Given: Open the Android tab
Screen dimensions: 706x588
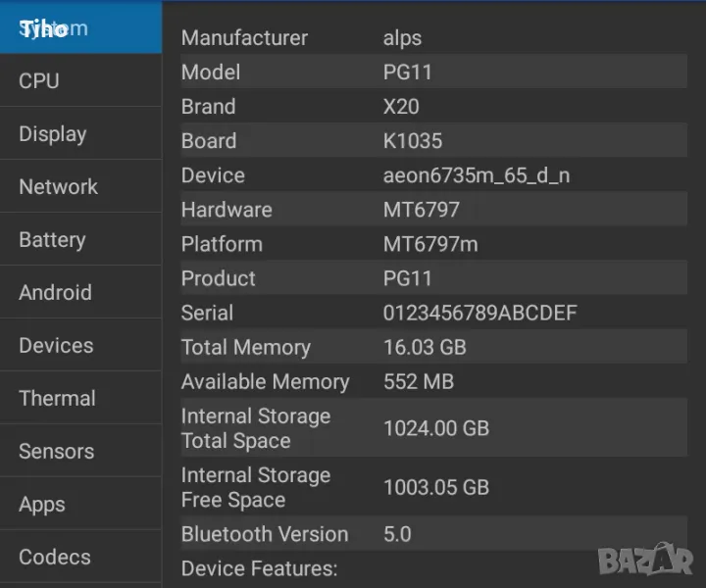Looking at the screenshot, I should [80, 293].
